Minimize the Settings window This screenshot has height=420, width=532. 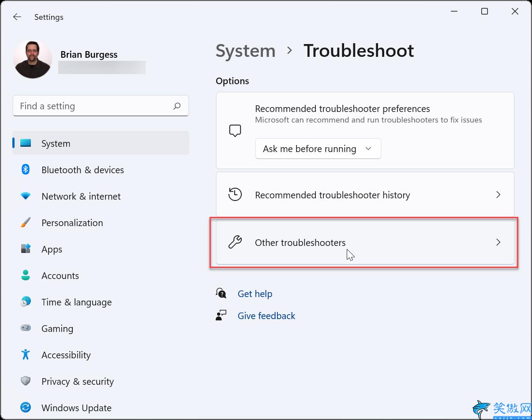(454, 11)
